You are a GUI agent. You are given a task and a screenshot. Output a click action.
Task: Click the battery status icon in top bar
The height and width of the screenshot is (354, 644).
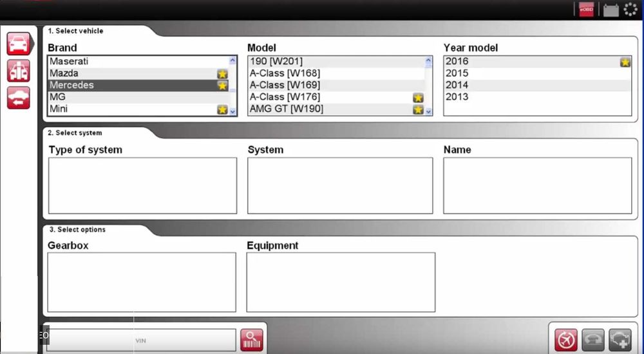611,10
